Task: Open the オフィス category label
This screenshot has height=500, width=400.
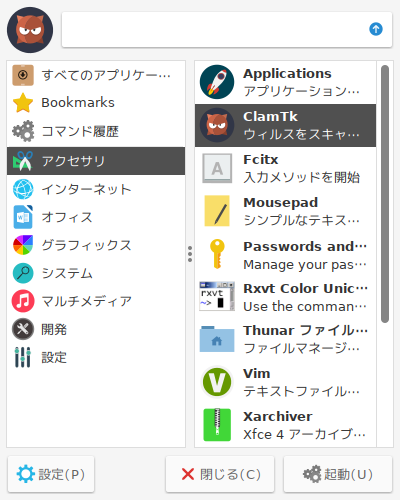Action: coord(67,217)
